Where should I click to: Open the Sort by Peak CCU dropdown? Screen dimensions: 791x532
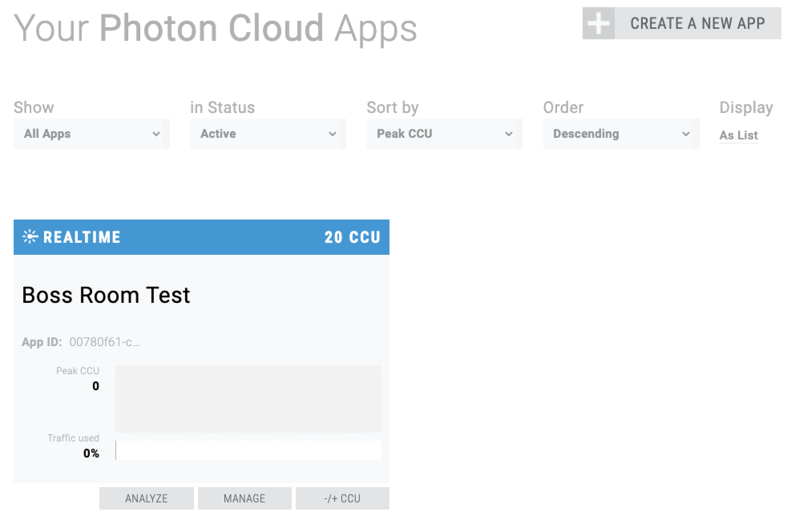444,134
